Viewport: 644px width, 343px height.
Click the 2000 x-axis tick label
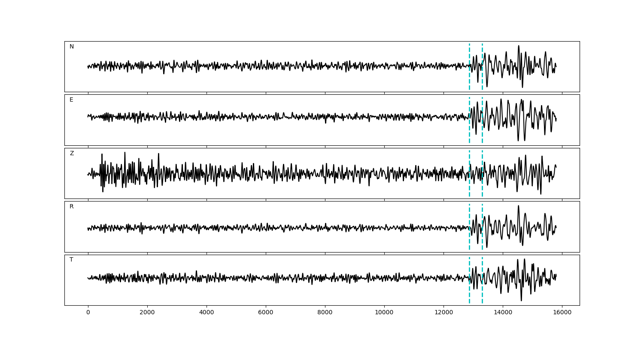(147, 313)
